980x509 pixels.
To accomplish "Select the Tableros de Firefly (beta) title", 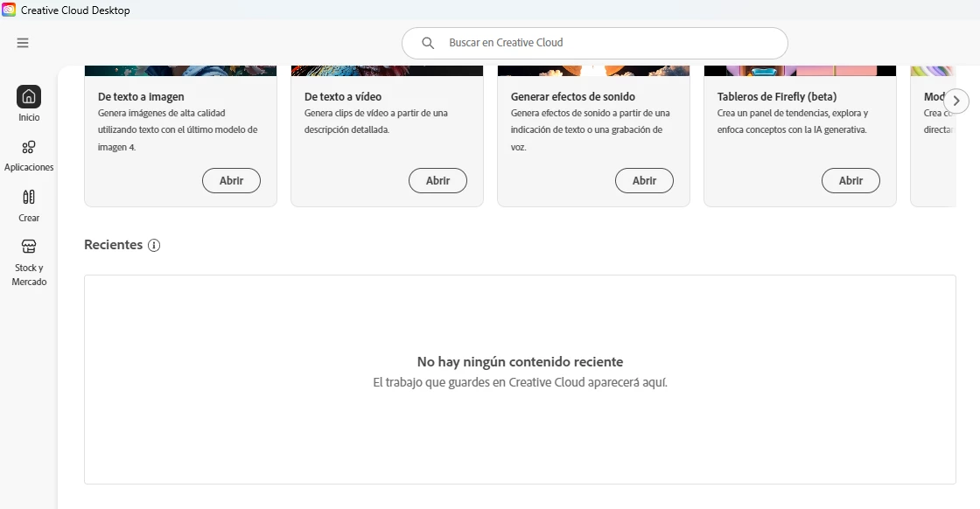I will 777,97.
